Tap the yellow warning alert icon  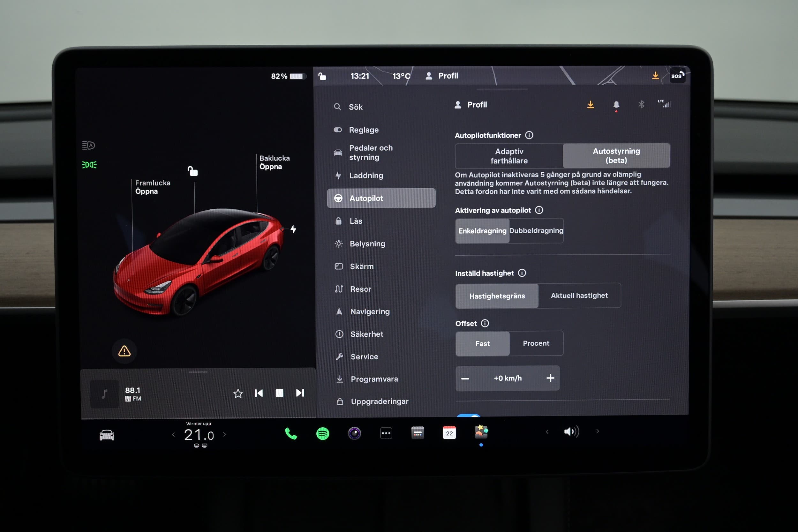click(124, 351)
